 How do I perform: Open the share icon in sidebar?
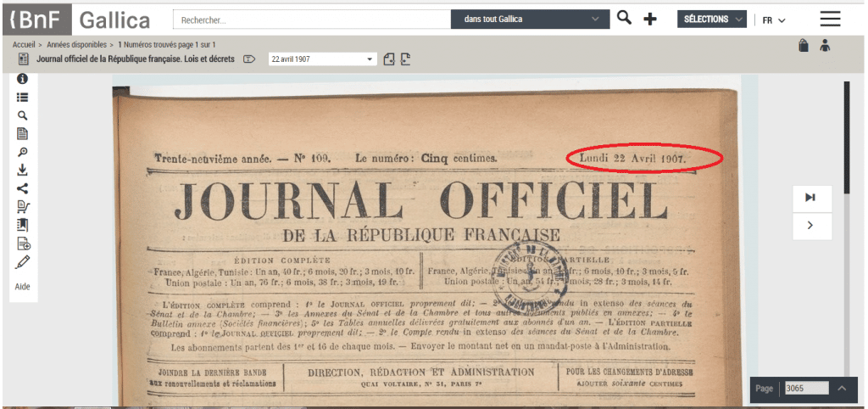coord(23,188)
